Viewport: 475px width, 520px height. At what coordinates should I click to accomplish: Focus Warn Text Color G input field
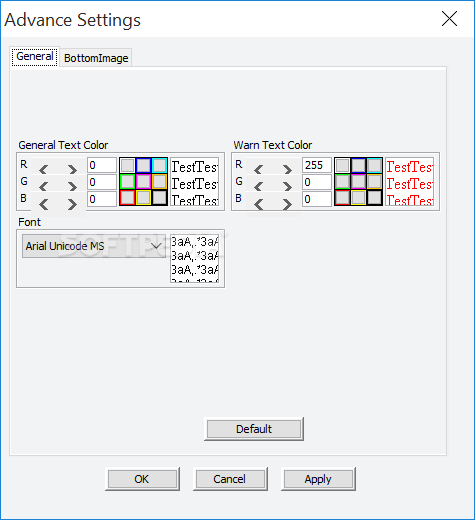point(317,182)
